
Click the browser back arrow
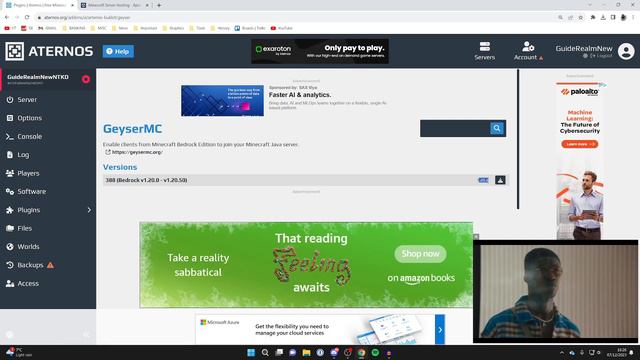7,18
